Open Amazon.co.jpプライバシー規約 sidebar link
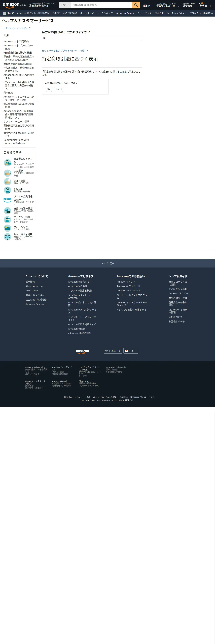215x644 pixels. click(x=19, y=47)
